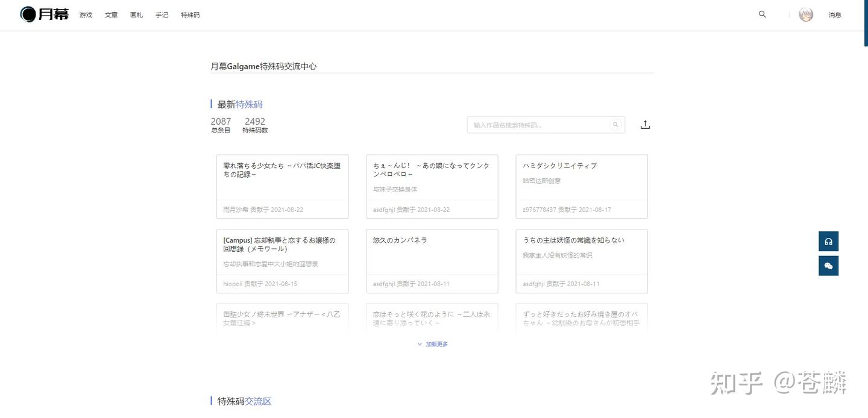Screen dimensions: 868x418
Task: Expand 加载更多 to load more
Action: [x=433, y=345]
